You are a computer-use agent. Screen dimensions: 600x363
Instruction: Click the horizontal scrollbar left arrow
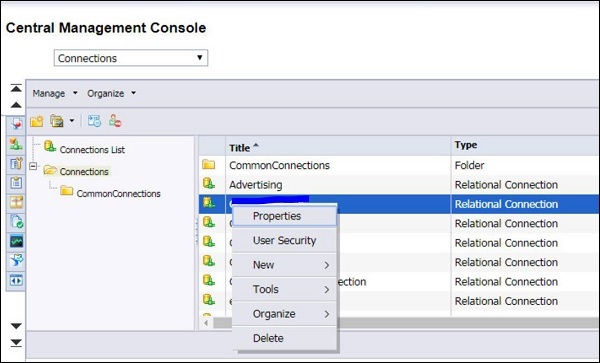coord(206,323)
